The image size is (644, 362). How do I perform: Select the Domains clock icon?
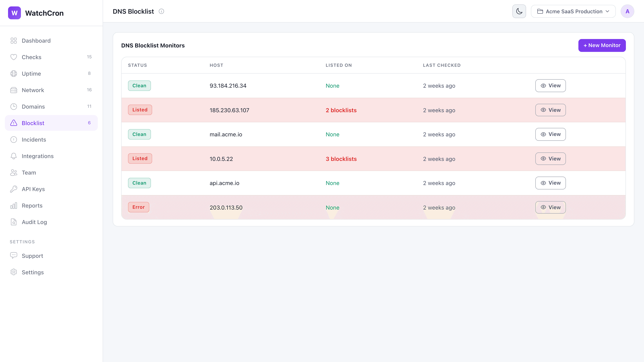pos(13,107)
